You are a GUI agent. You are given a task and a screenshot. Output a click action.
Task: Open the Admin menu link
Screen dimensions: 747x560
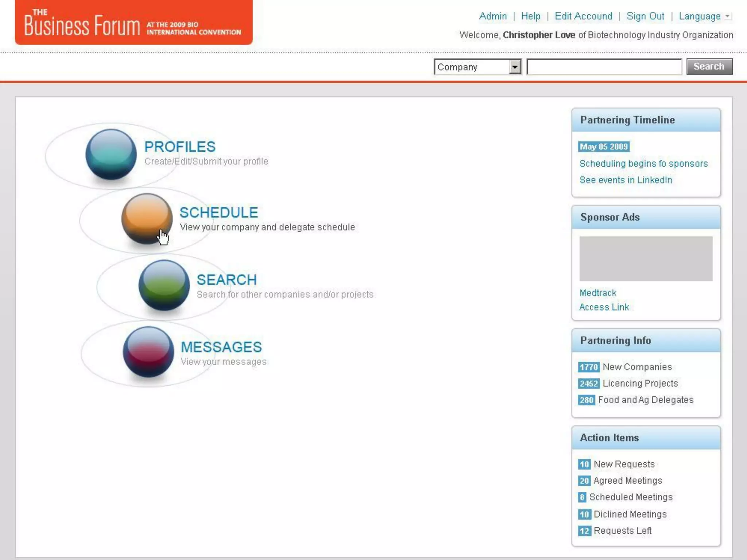pyautogui.click(x=493, y=16)
